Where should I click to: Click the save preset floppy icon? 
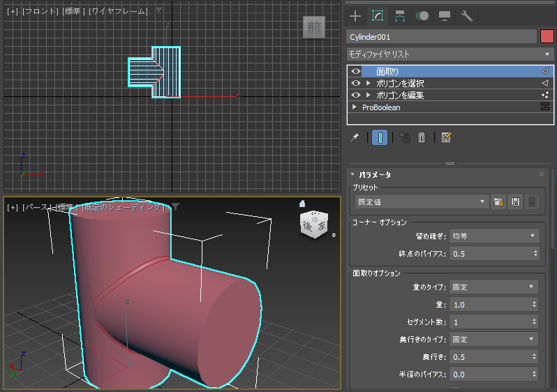coord(515,202)
